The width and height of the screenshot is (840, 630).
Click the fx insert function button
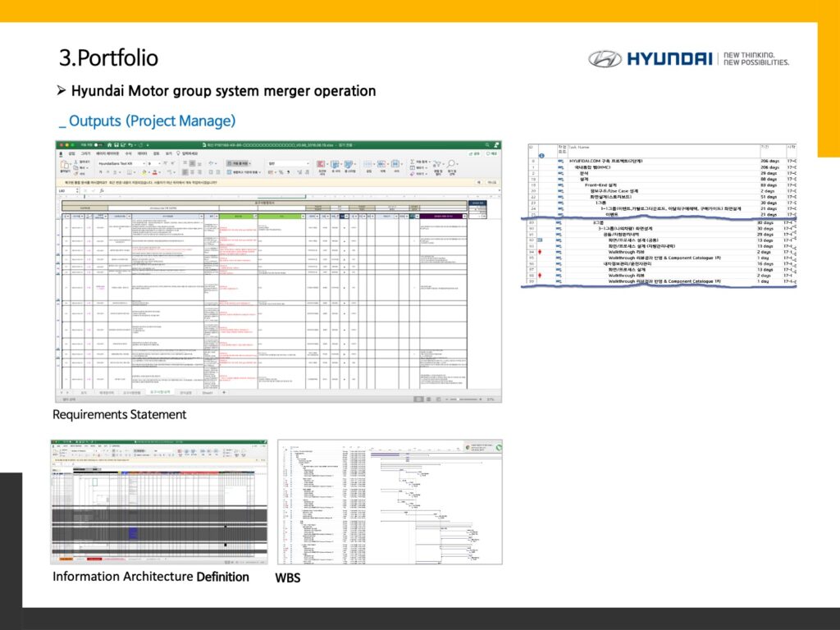tap(103, 190)
